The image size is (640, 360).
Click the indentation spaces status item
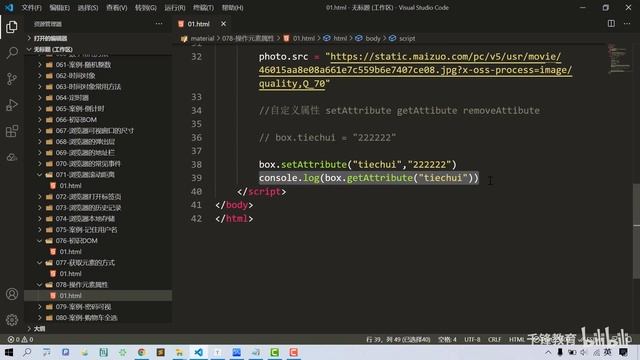pos(447,339)
